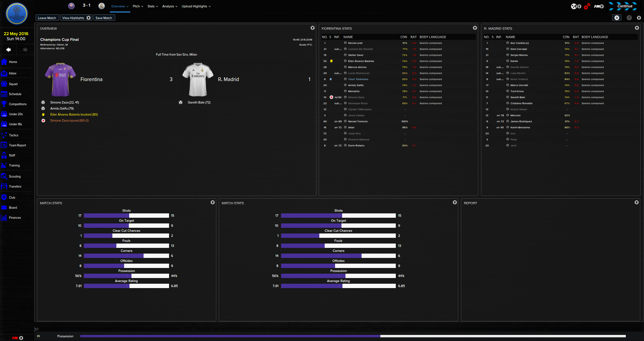Expand options arrow of middle Match Stats panel
Screen dimensions: 644x341
click(455, 202)
